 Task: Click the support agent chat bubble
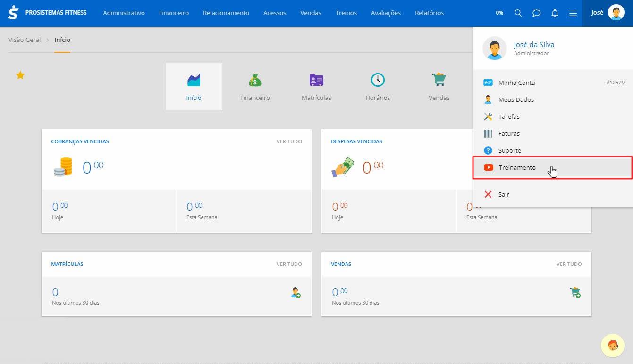tap(612, 346)
